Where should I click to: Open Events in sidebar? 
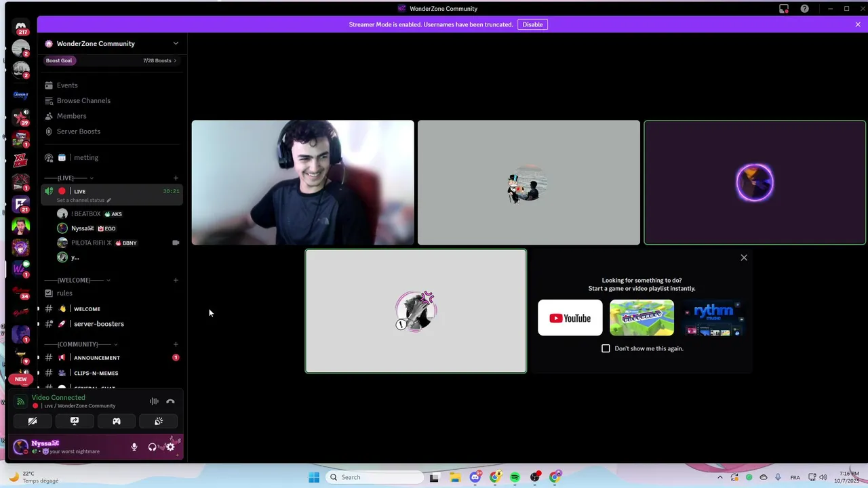pyautogui.click(x=112, y=85)
